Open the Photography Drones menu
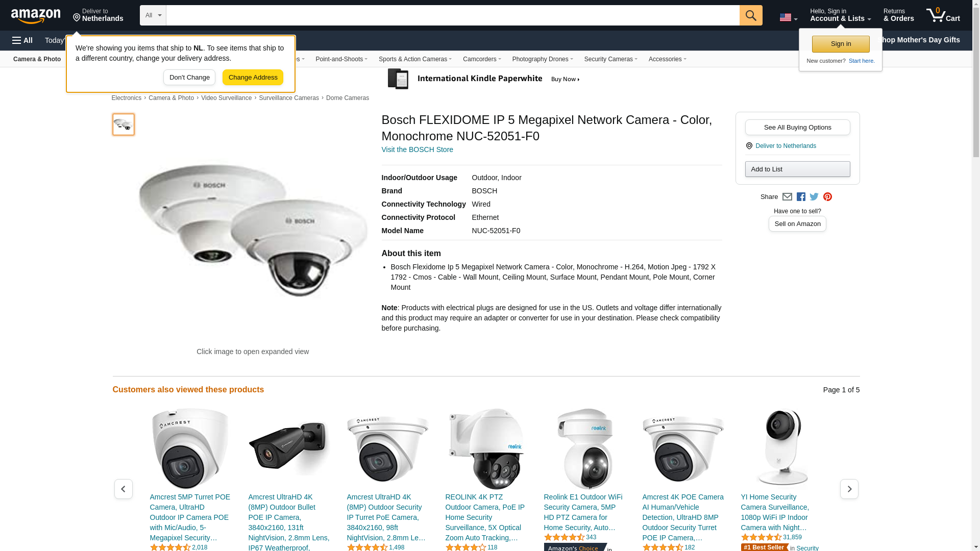Image resolution: width=980 pixels, height=551 pixels. click(543, 59)
